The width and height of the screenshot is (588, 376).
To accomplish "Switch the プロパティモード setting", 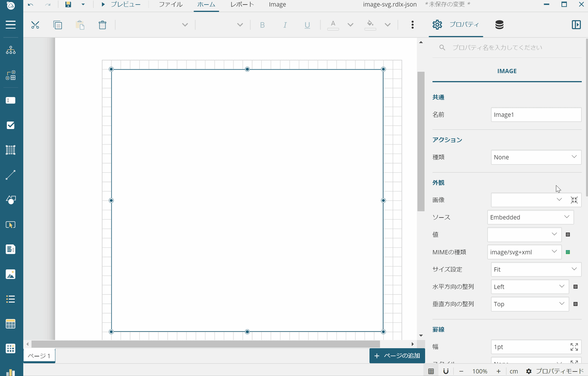I will (x=555, y=371).
